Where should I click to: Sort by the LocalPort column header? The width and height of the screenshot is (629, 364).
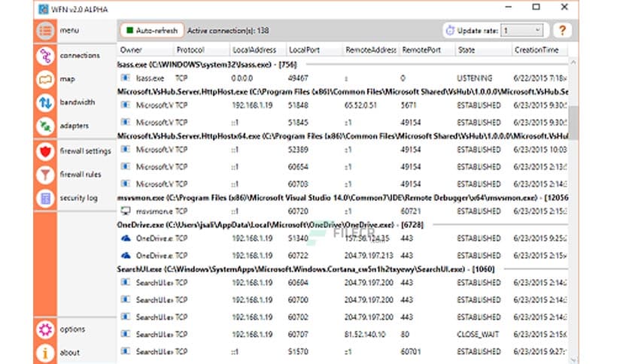tap(314, 50)
